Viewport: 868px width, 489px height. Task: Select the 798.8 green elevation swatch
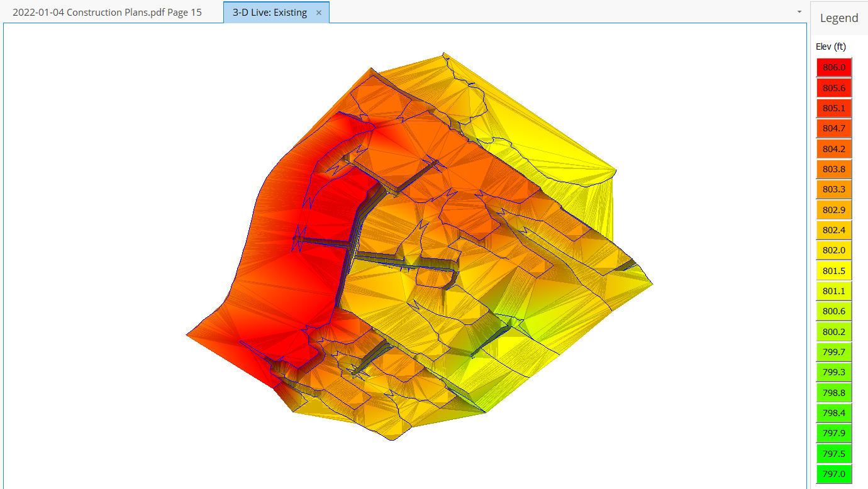pos(833,393)
